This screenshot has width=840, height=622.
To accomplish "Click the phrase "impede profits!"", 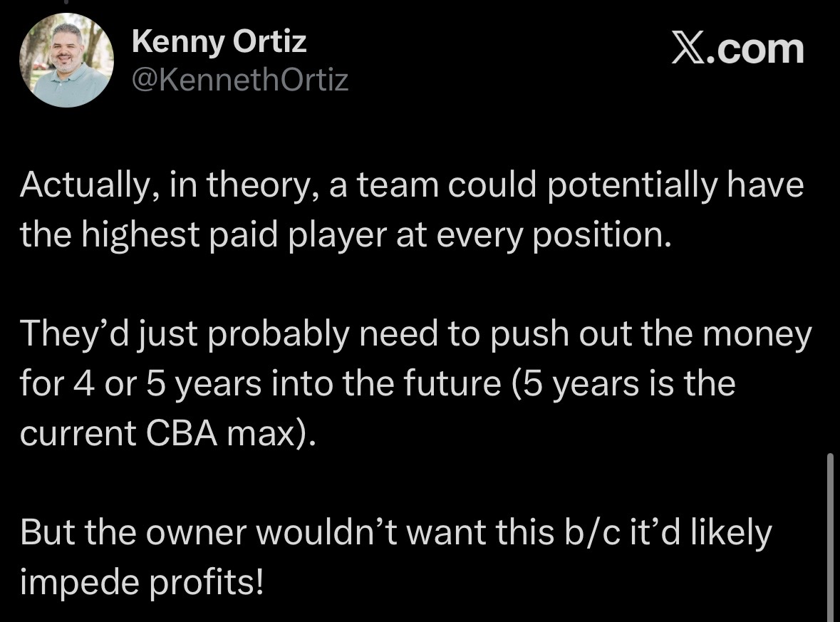I will 142,583.
